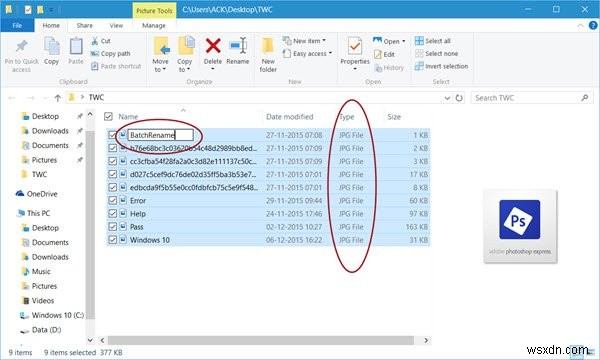The height and width of the screenshot is (360, 600).
Task: Uncheck the Help file checkbox
Action: coord(112,213)
